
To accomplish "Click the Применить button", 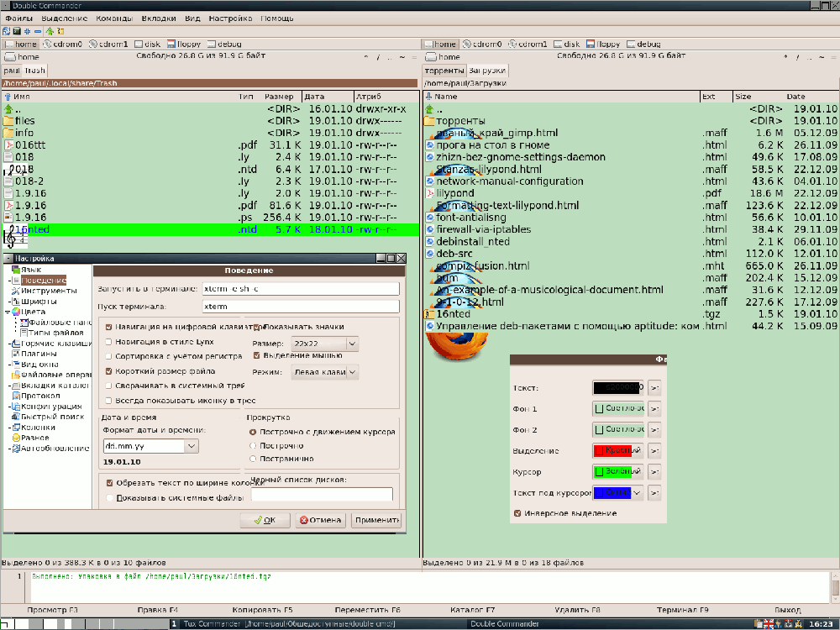I will pyautogui.click(x=375, y=520).
